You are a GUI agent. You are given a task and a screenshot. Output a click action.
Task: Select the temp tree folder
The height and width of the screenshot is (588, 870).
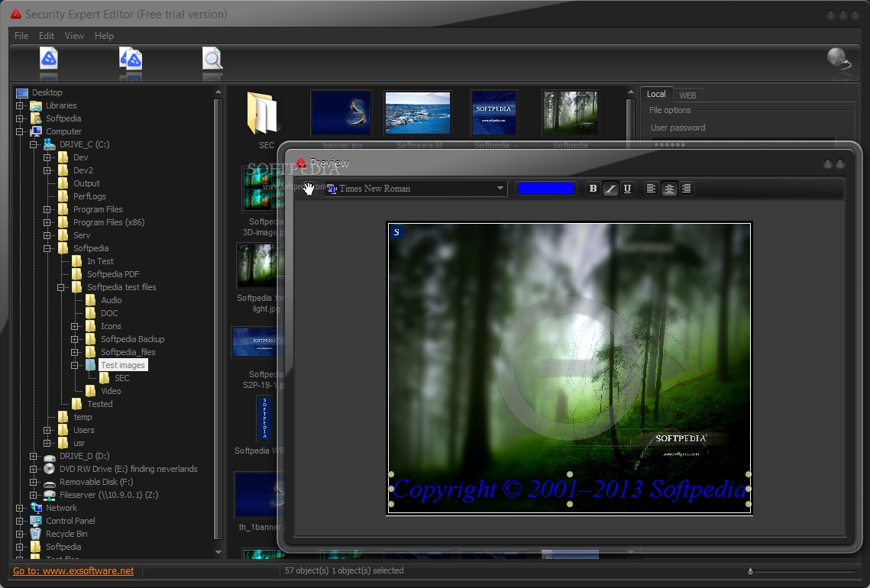tap(82, 417)
